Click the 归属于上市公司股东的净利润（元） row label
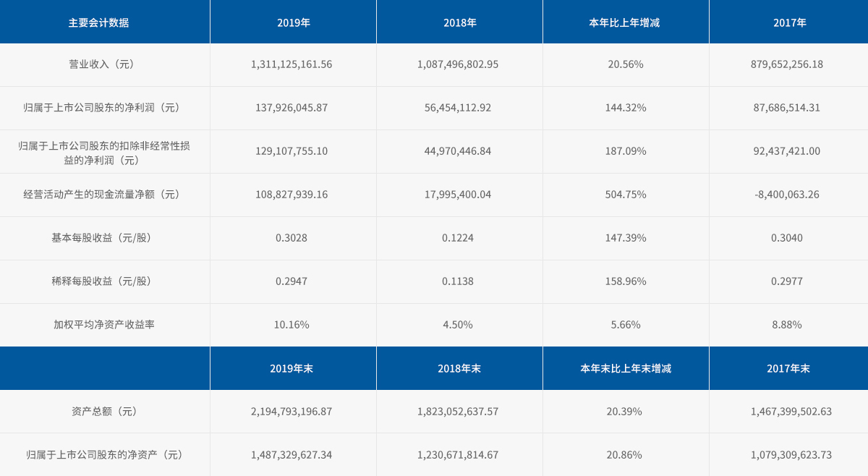 pyautogui.click(x=101, y=108)
